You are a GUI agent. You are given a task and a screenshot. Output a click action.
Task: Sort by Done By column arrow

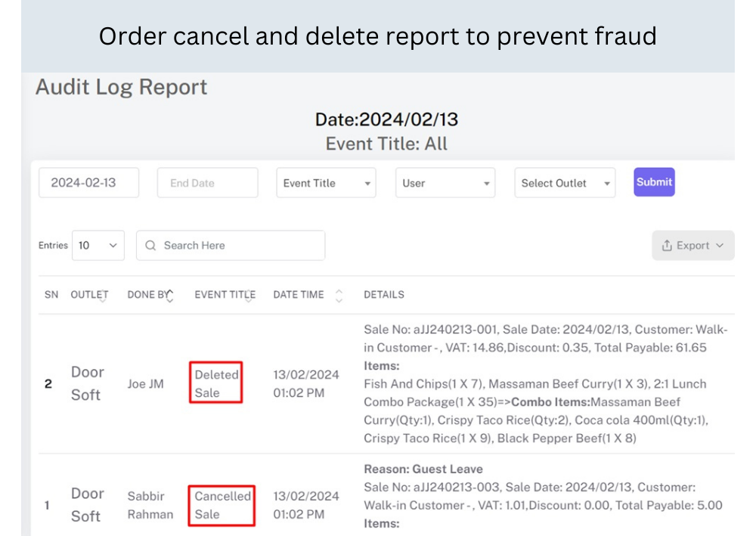169,296
